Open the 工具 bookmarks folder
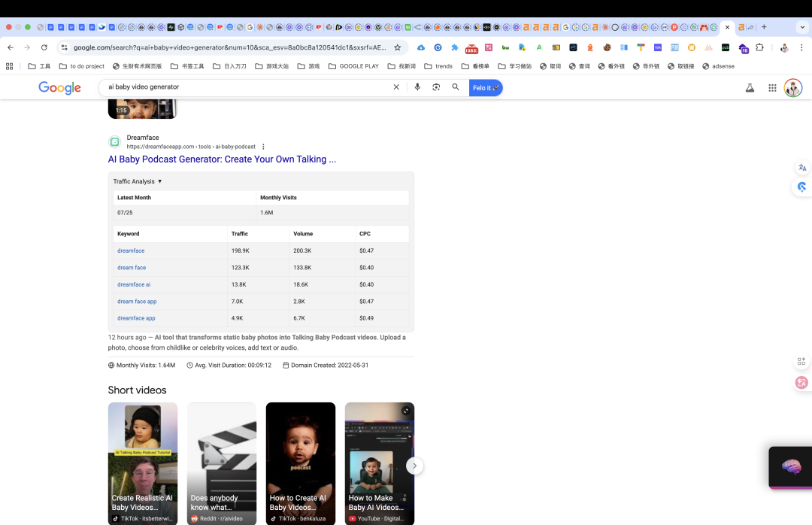The height and width of the screenshot is (525, 812). point(39,66)
